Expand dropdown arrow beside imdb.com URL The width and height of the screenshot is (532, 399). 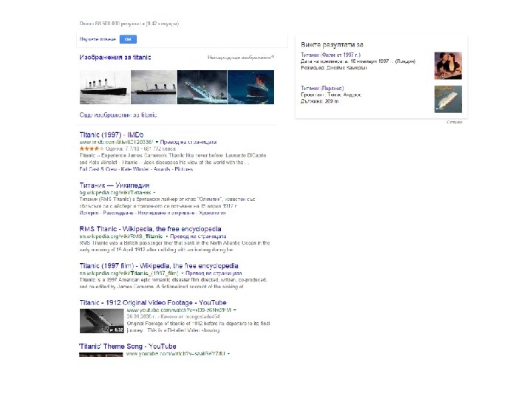click(157, 142)
